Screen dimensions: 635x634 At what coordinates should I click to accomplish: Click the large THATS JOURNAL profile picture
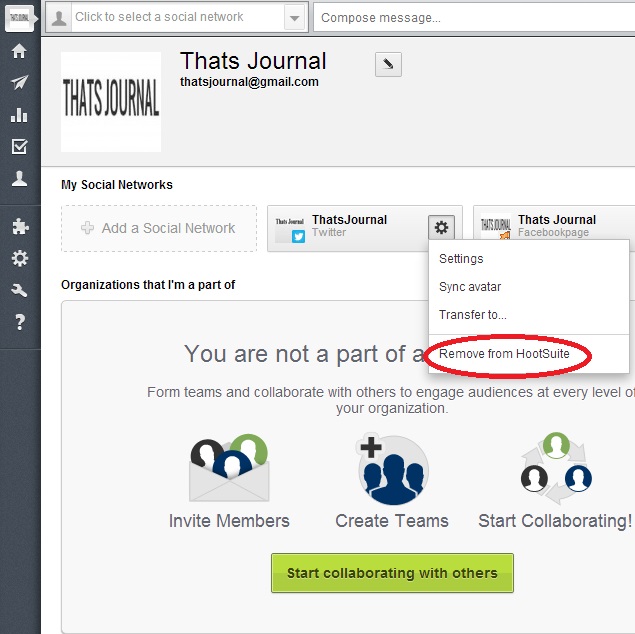111,102
